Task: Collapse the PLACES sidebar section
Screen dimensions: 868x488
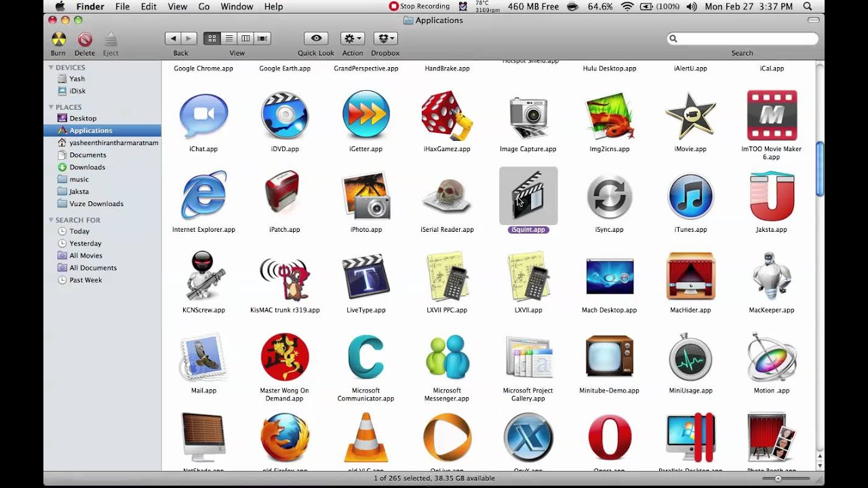Action: [51, 107]
